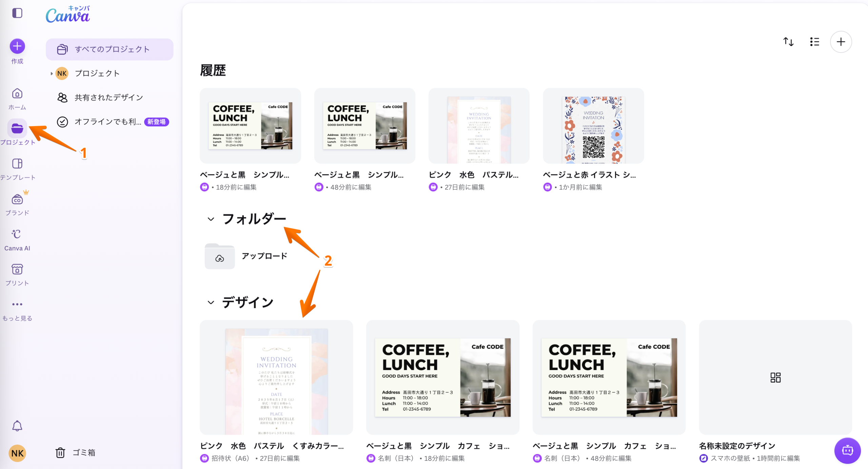Open ゴミ箱 trash
The height and width of the screenshot is (469, 868).
[75, 453]
